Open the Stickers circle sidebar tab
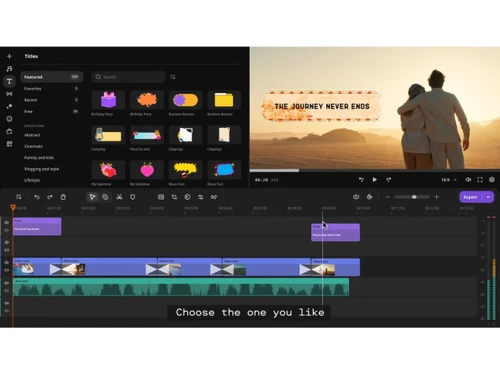The width and height of the screenshot is (500, 375). tap(9, 119)
